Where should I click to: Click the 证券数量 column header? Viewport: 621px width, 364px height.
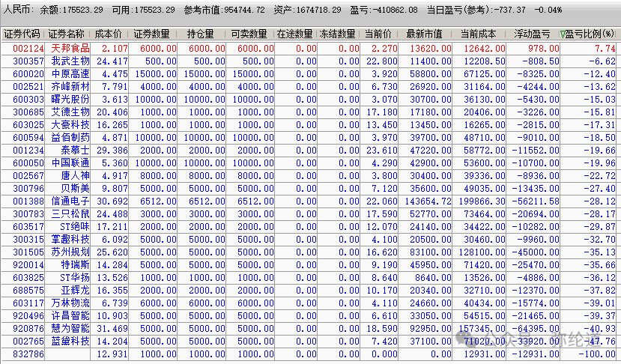coord(151,34)
